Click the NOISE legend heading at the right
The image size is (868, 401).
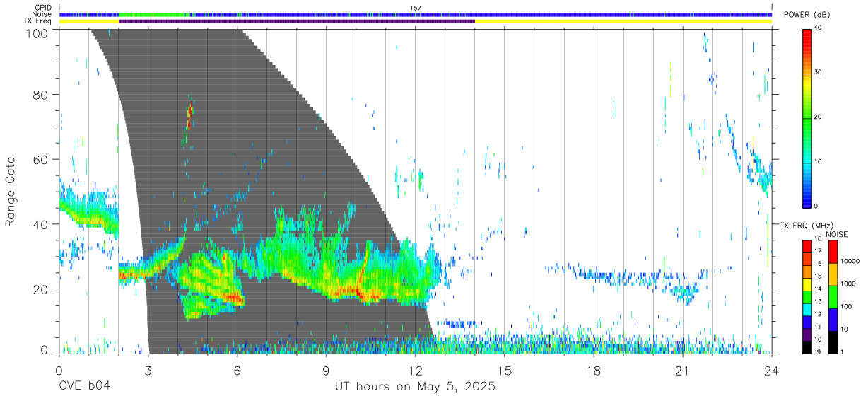[836, 234]
